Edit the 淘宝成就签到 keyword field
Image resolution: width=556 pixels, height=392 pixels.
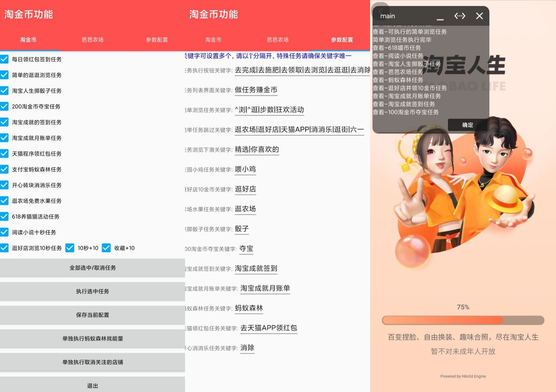[256, 269]
